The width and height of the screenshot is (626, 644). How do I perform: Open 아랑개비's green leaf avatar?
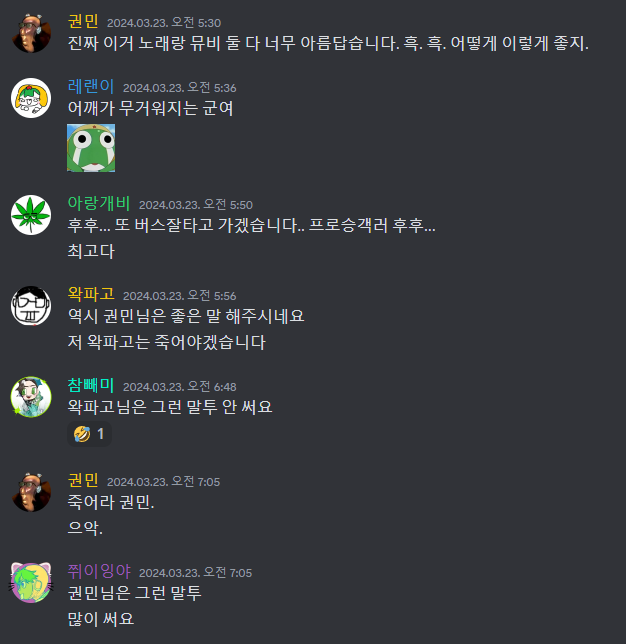(31, 215)
